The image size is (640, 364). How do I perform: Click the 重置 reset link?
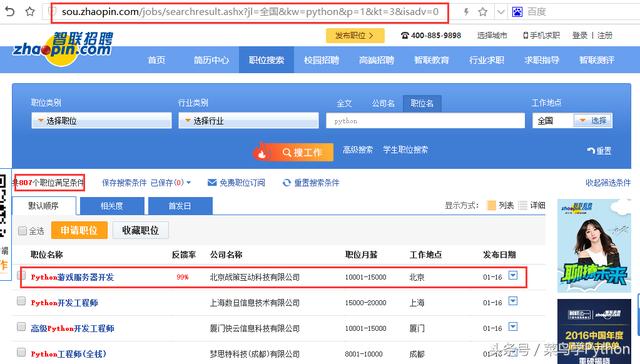point(599,151)
